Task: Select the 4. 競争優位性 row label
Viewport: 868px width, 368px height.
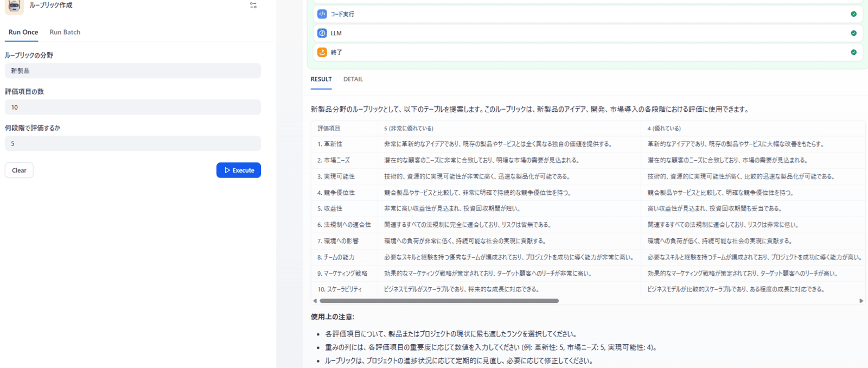Action: (x=336, y=193)
